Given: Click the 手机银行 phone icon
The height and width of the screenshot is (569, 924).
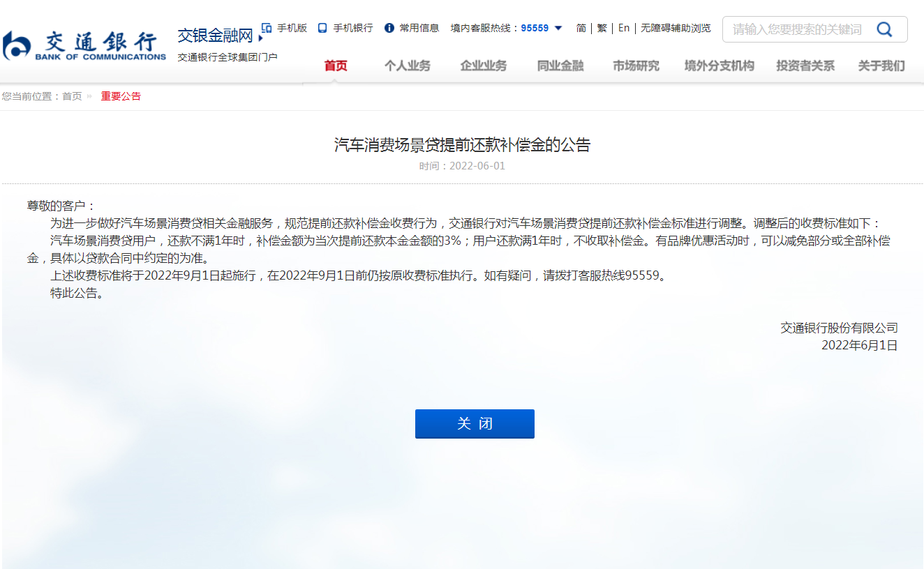Looking at the screenshot, I should click(x=322, y=28).
